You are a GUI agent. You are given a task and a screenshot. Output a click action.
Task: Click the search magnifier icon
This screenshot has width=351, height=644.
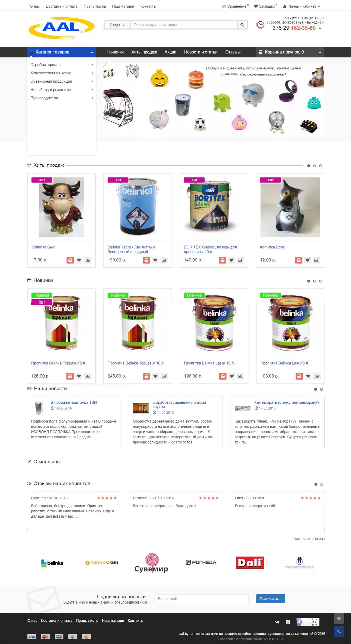point(242,25)
